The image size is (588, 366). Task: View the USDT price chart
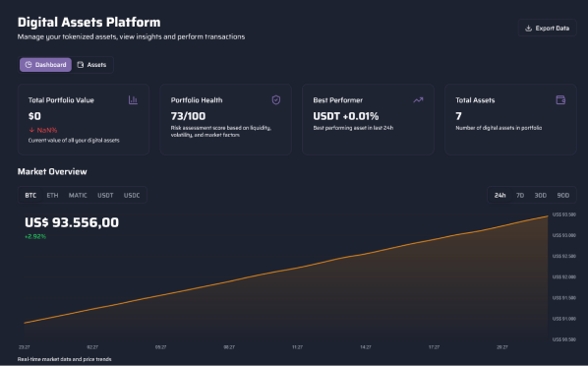pos(105,195)
